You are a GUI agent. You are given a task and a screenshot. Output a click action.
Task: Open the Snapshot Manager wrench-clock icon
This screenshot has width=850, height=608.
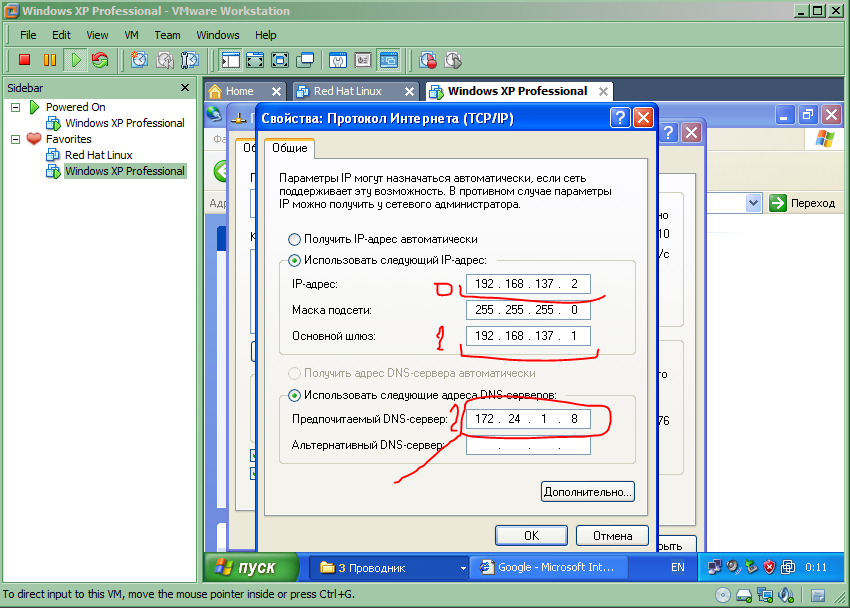pyautogui.click(x=190, y=60)
